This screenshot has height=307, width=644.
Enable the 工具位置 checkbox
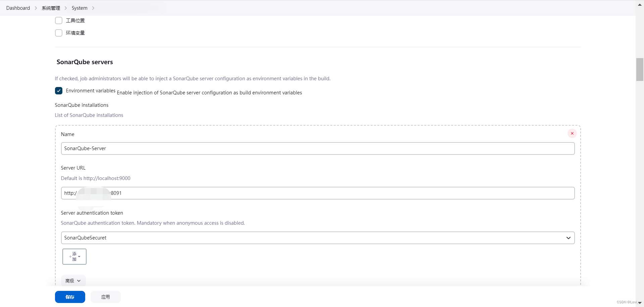click(58, 20)
